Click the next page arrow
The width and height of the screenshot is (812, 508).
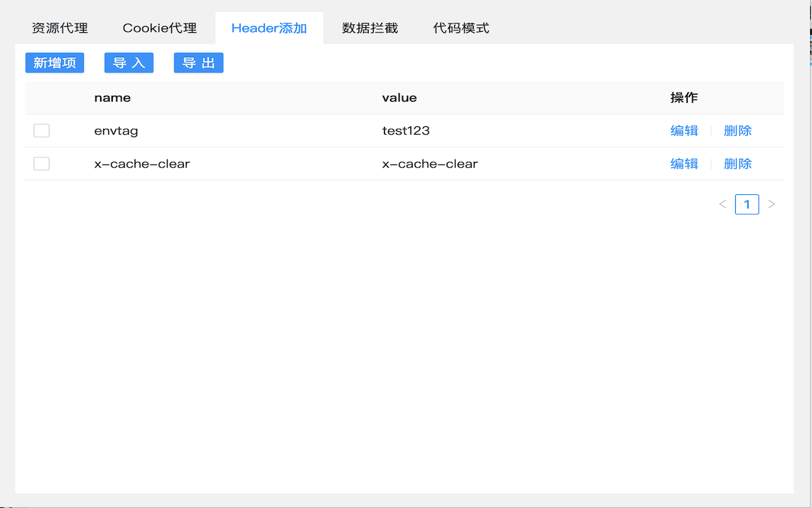tap(771, 204)
